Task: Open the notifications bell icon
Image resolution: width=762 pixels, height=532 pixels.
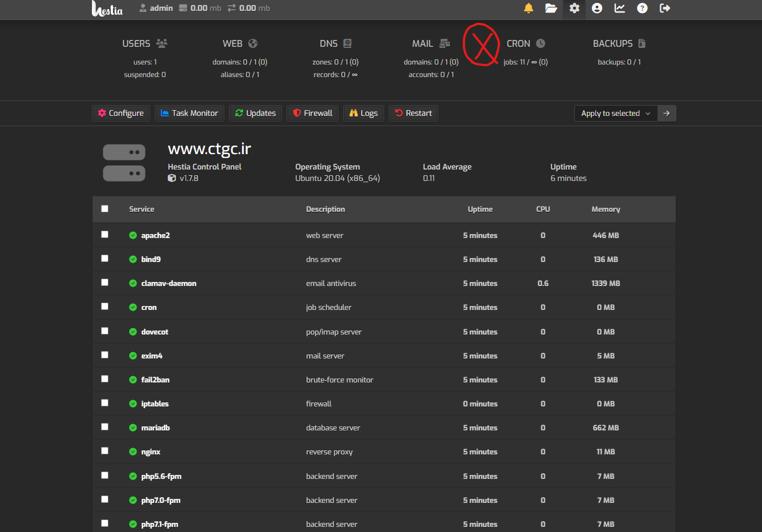Action: [x=529, y=8]
